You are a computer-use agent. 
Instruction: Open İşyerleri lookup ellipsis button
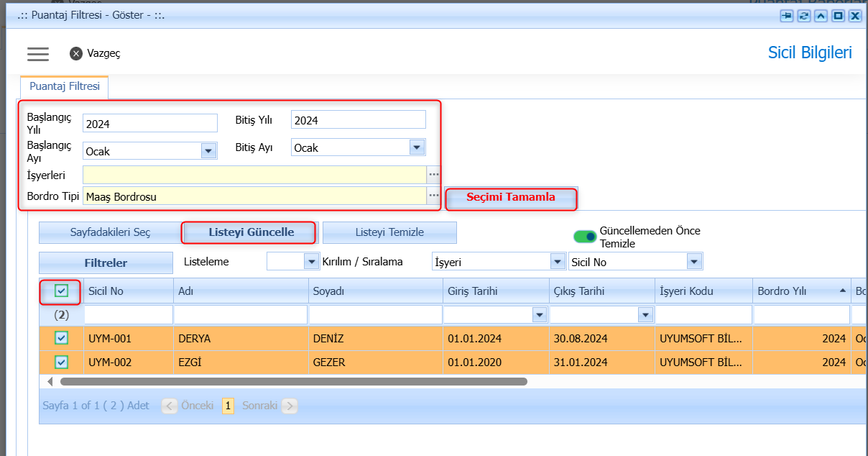[x=433, y=175]
